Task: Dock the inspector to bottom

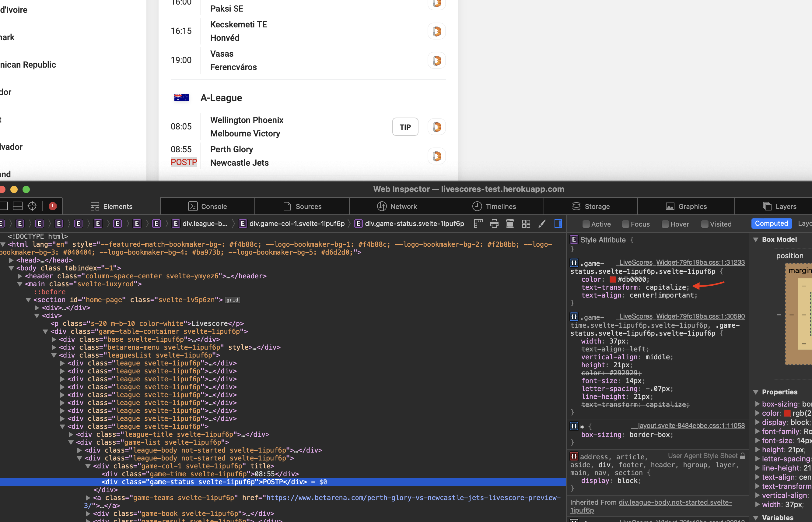Action: click(17, 206)
